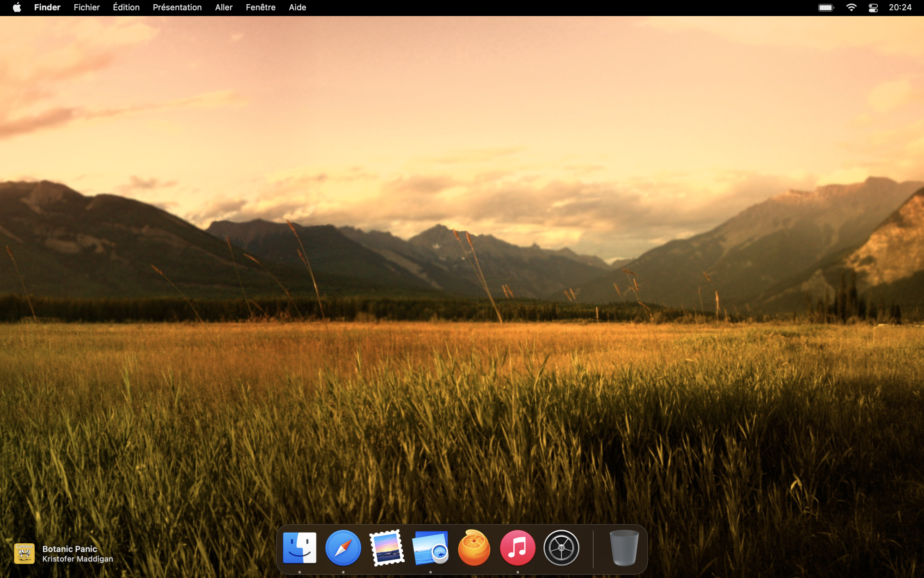
Task: Open the Édition menu
Action: point(126,7)
